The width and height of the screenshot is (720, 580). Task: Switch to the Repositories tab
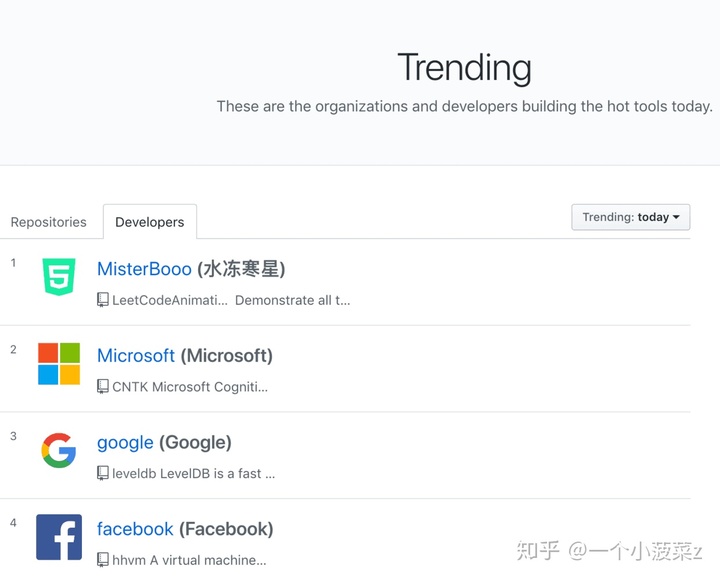(49, 222)
